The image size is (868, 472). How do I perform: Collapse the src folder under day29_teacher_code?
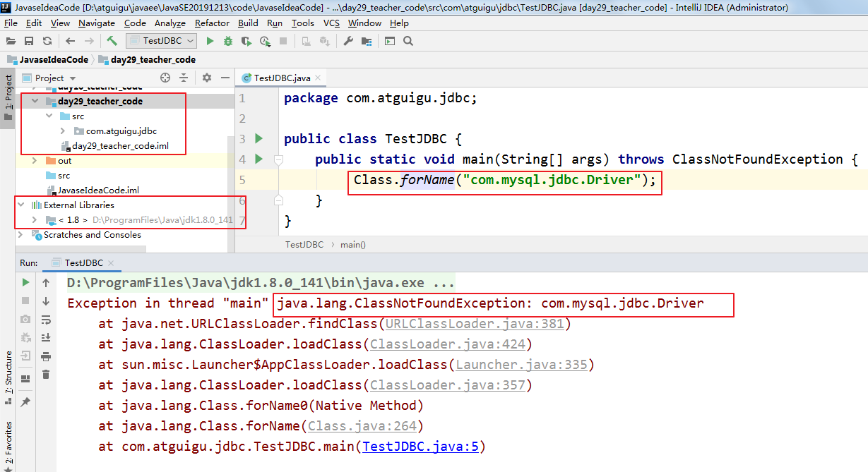pyautogui.click(x=49, y=116)
